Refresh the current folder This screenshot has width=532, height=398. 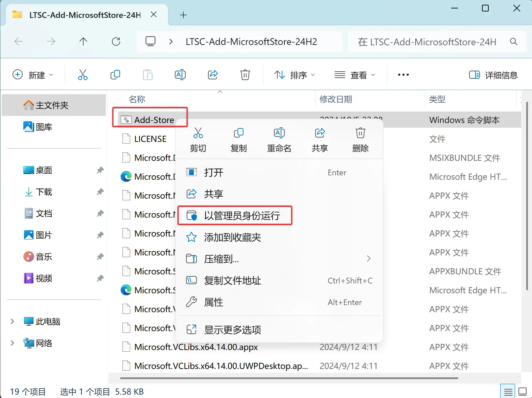click(116, 42)
